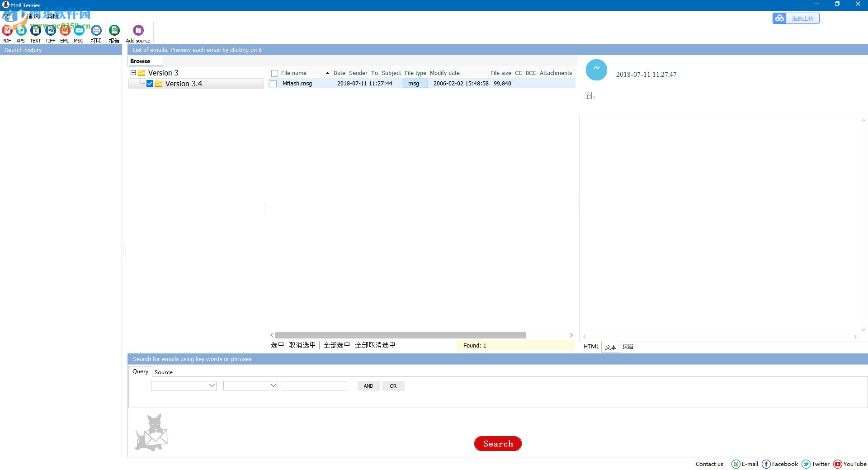Export emails to PDF

coord(7,33)
